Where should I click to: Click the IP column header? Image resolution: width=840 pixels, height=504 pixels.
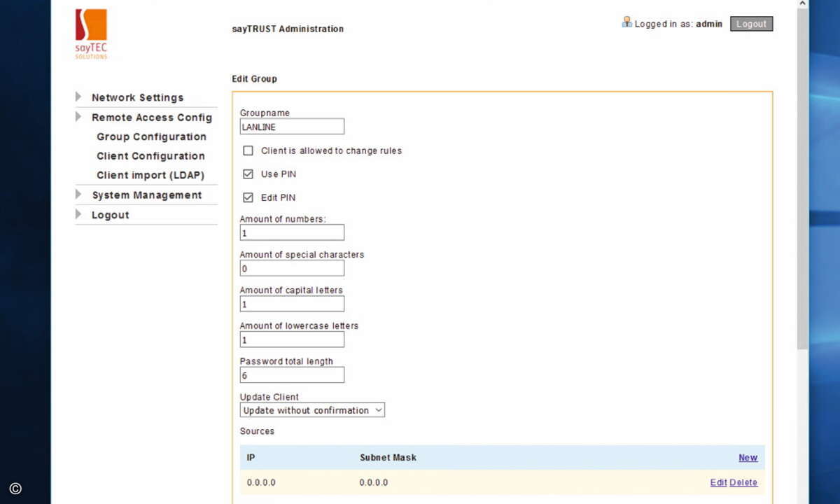coord(251,457)
